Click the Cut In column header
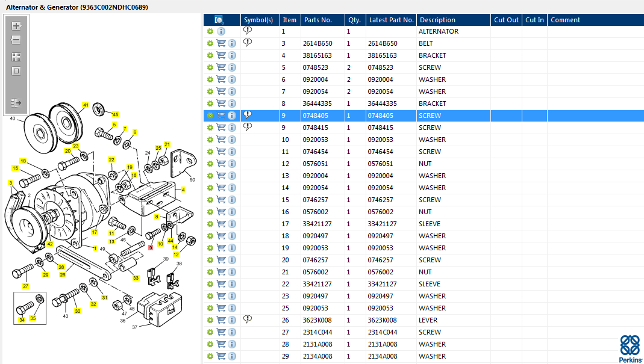This screenshot has height=364, width=644. coord(535,20)
